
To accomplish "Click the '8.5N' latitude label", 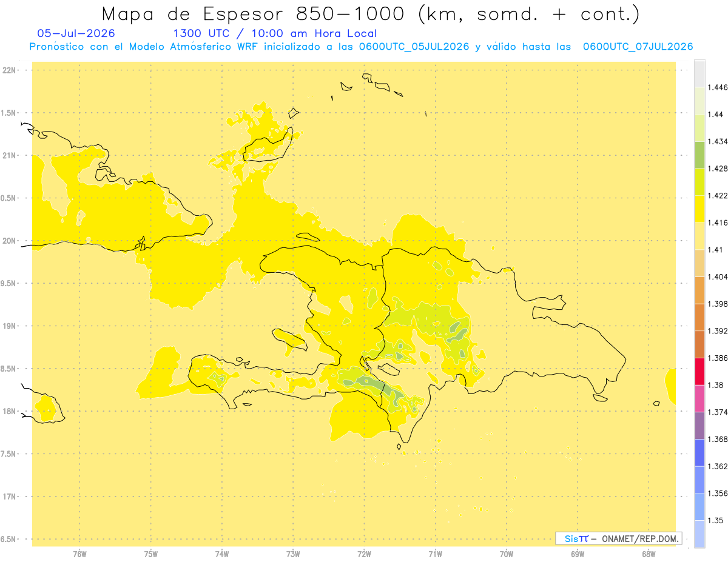I will coord(8,369).
